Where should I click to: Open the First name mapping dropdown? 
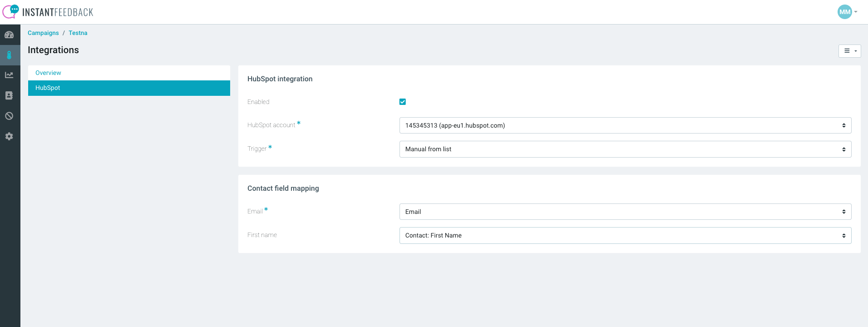click(x=625, y=235)
